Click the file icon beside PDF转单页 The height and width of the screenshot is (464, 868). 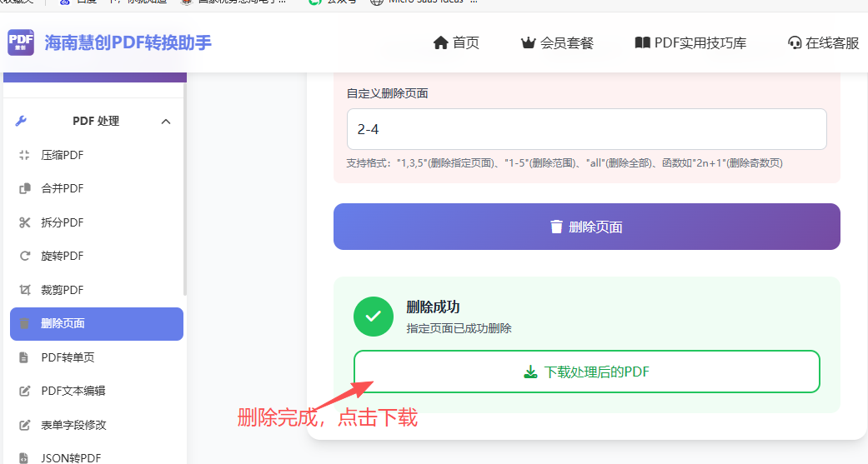[x=24, y=358]
